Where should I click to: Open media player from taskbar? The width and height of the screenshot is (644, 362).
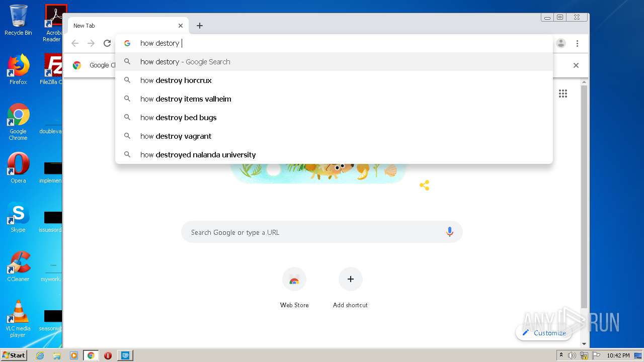(74, 355)
